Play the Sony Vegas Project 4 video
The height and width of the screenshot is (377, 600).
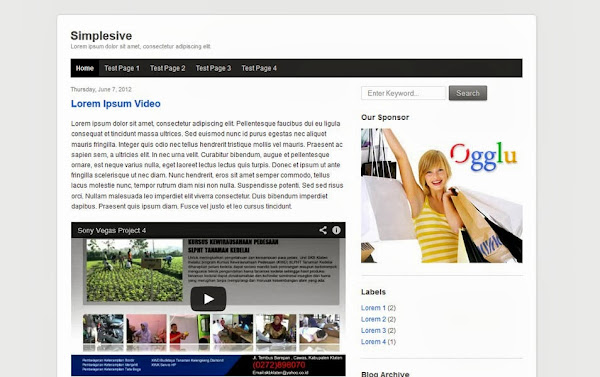(x=208, y=299)
